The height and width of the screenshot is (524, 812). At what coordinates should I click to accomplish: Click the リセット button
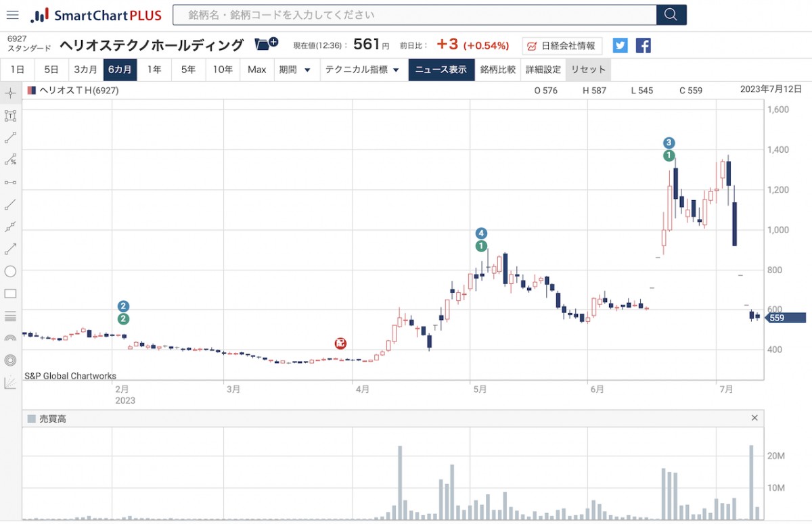pyautogui.click(x=588, y=70)
